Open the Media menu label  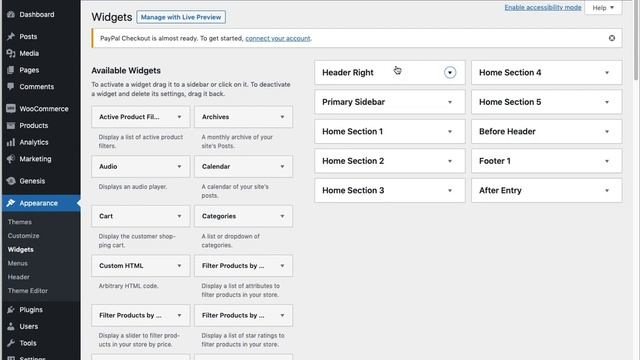click(29, 53)
